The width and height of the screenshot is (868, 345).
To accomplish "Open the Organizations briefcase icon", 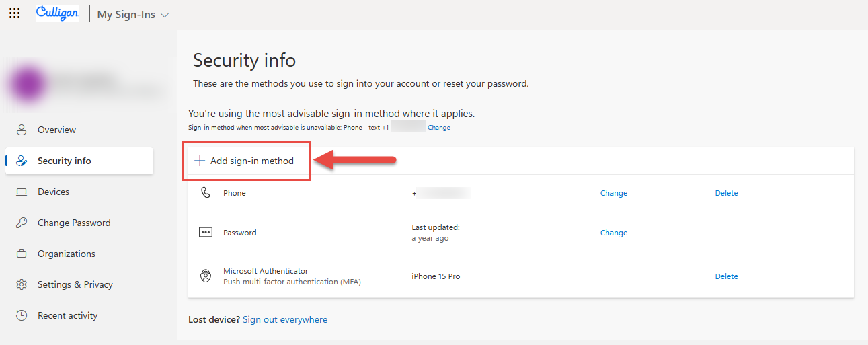I will click(x=22, y=254).
